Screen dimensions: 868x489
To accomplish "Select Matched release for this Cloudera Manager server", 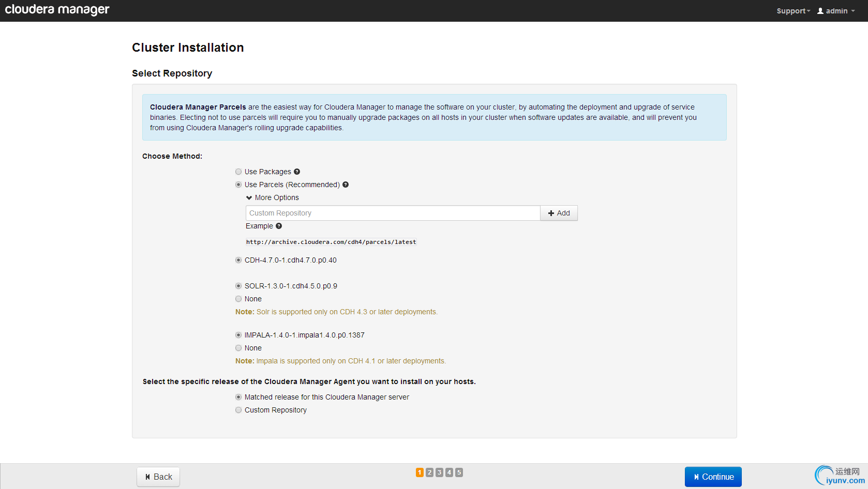I will tap(238, 397).
